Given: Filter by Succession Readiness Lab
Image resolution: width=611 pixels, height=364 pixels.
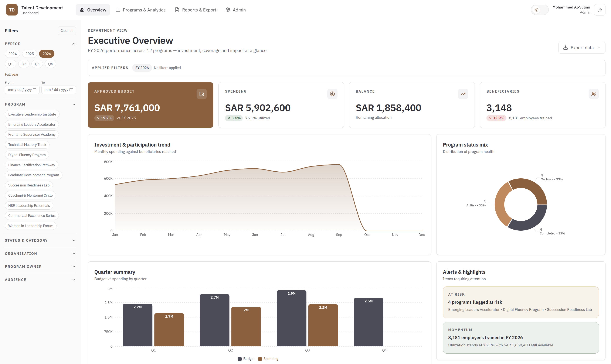Looking at the screenshot, I should pos(29,185).
